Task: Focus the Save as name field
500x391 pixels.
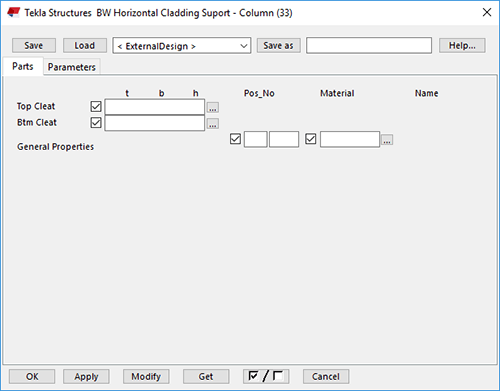Action: click(x=369, y=45)
